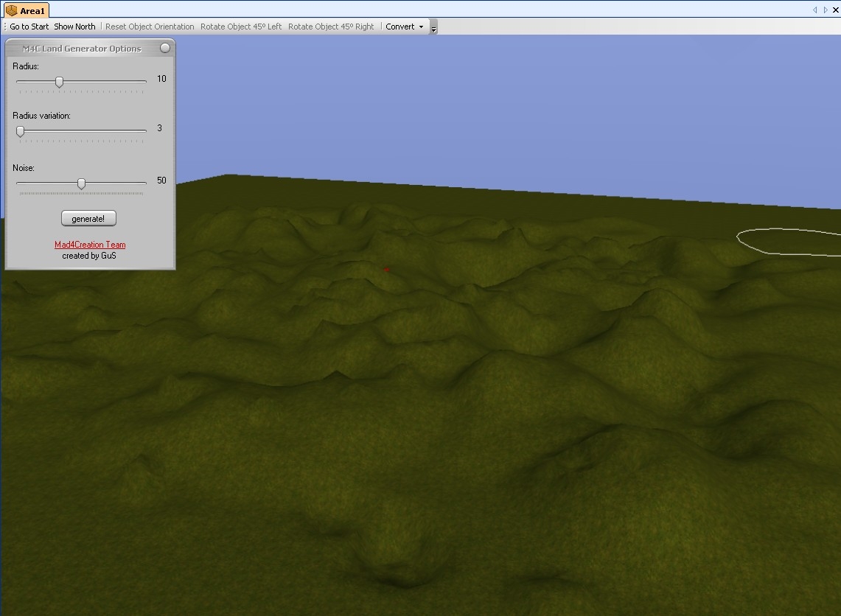
Task: Click the toolbar drag grip handle
Action: tap(5, 27)
